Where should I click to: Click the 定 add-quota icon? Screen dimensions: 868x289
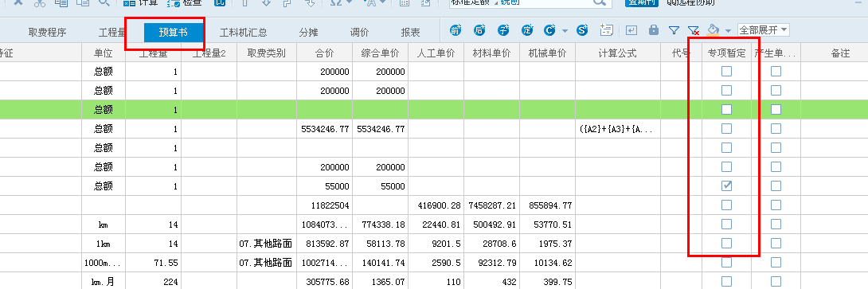527,30
